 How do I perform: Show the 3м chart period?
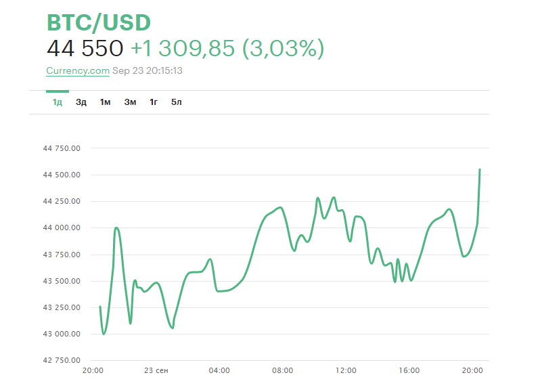pos(130,102)
